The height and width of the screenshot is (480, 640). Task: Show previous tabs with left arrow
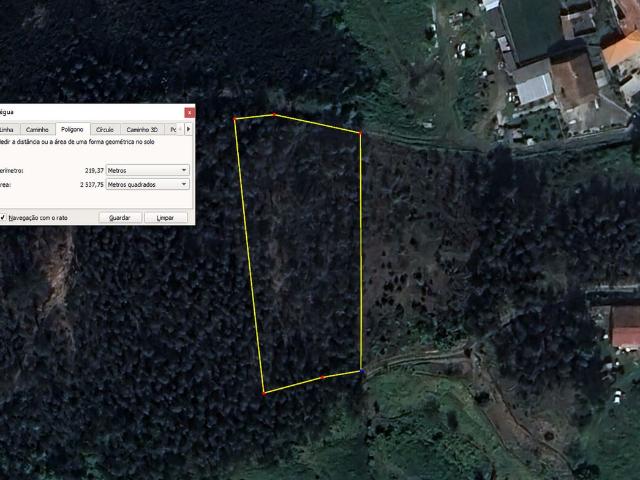tap(180, 129)
